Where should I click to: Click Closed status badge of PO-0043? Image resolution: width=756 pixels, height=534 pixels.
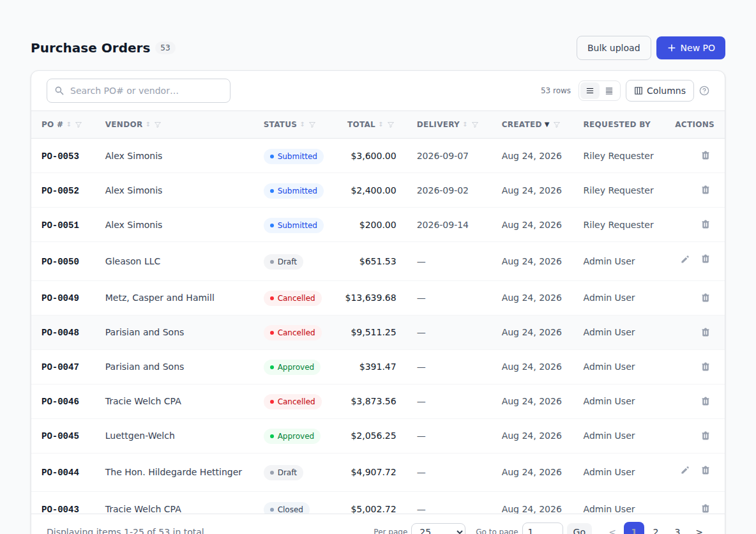[287, 509]
